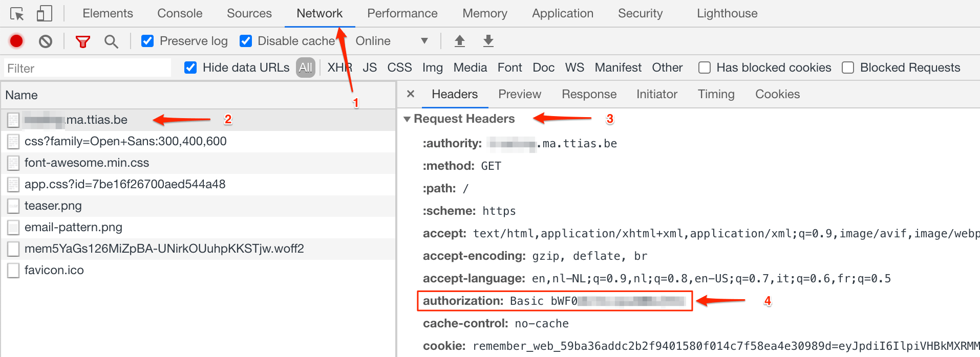
Task: Open the Performance panel
Action: 402,13
